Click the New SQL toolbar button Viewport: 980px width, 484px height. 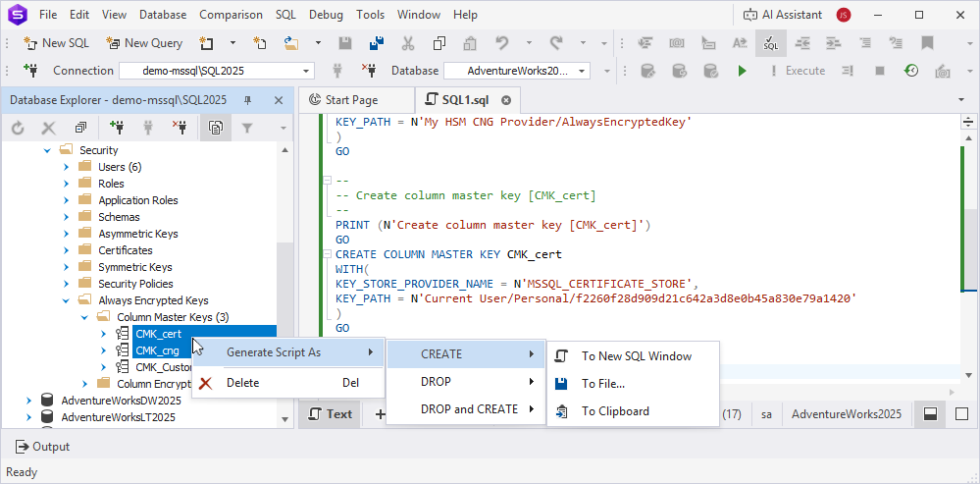56,43
